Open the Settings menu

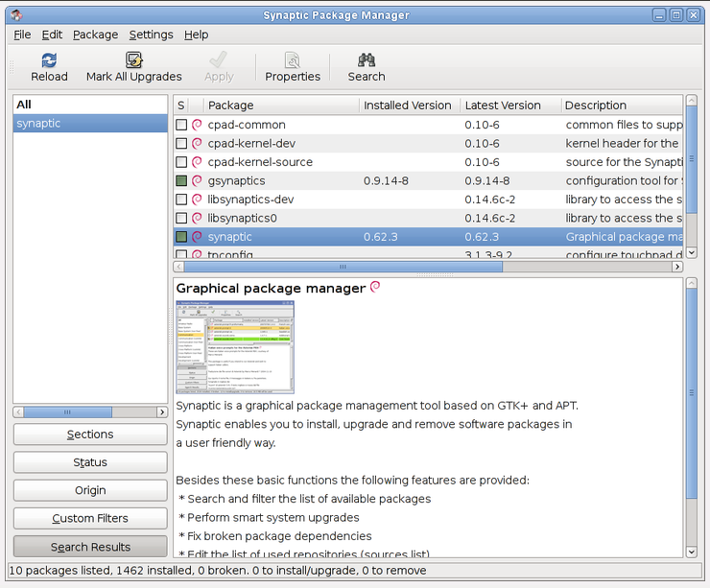[152, 35]
